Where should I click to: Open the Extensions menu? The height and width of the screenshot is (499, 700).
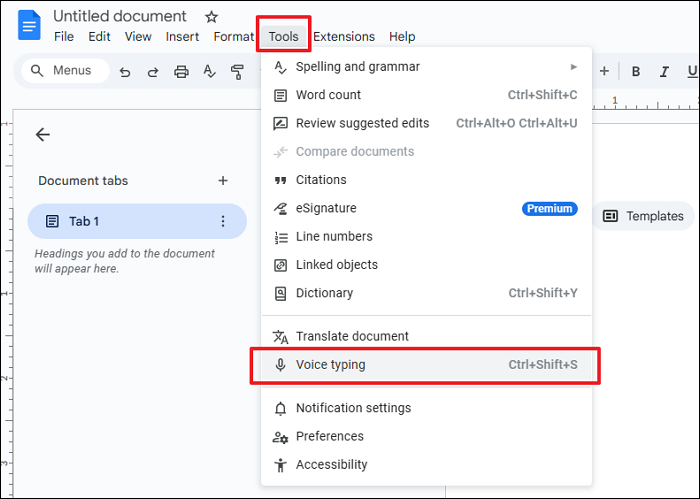click(x=344, y=37)
